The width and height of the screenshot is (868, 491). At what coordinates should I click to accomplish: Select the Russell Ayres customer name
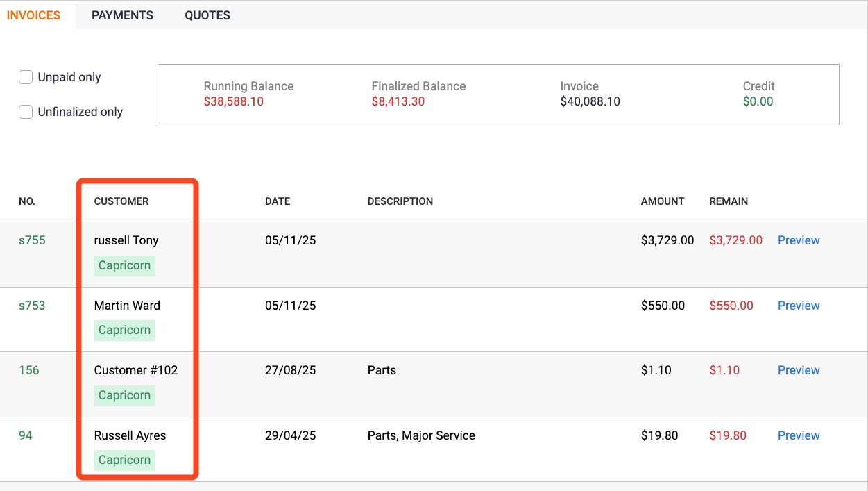pyautogui.click(x=130, y=435)
